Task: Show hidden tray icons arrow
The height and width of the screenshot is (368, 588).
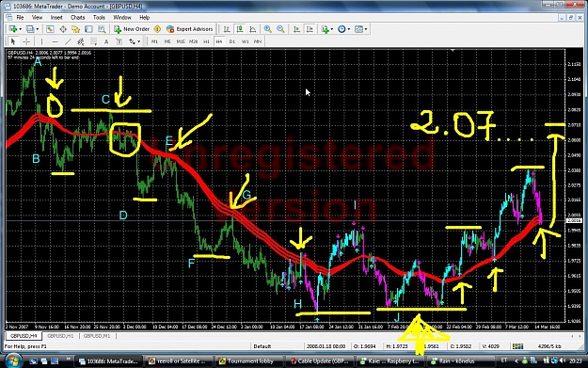Action: (516, 360)
